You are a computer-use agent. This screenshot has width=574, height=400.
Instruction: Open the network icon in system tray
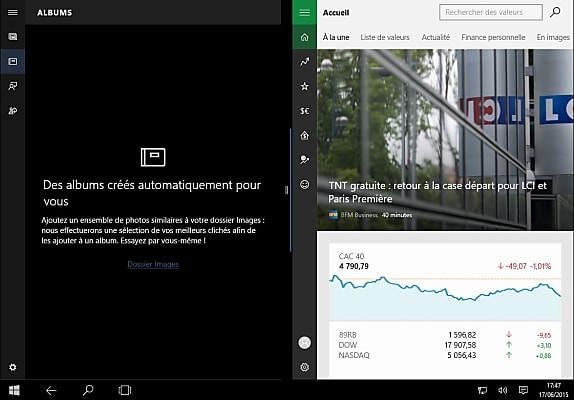tap(482, 390)
